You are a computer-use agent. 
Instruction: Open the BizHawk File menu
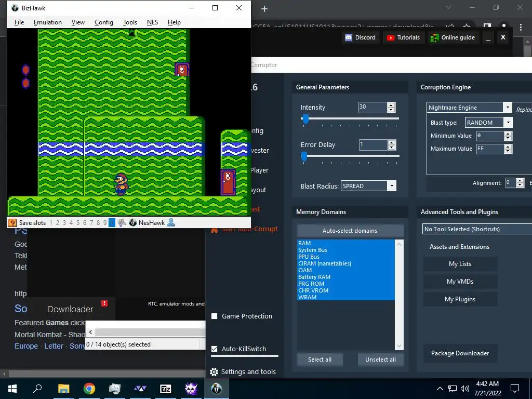coord(19,22)
